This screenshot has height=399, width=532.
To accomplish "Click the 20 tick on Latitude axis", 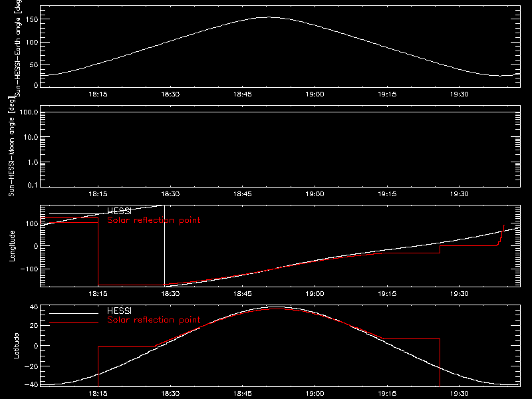I will tap(34, 325).
